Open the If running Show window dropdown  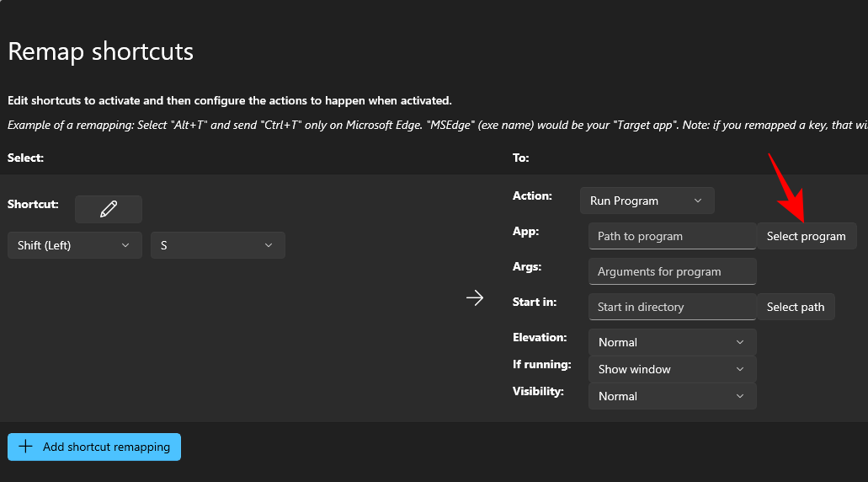tap(672, 369)
